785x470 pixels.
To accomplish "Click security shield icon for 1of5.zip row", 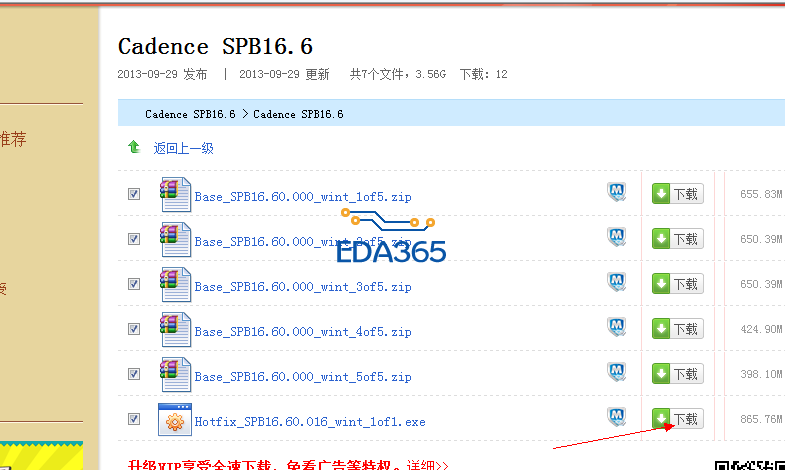I will 617,191.
